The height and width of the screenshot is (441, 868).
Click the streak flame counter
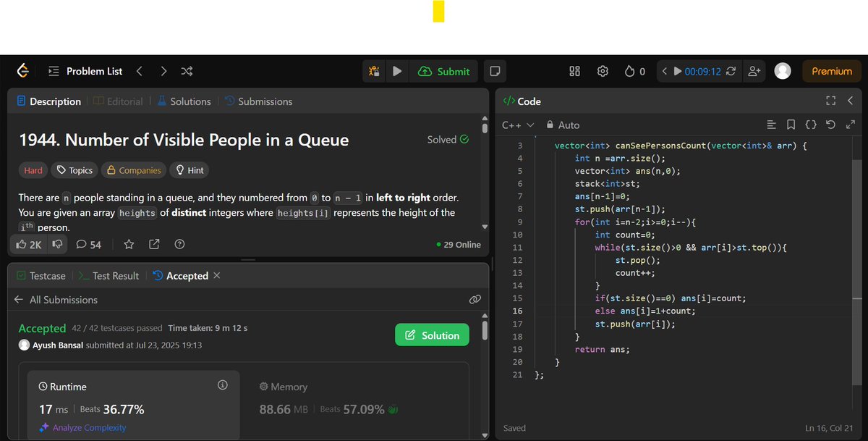(x=634, y=71)
